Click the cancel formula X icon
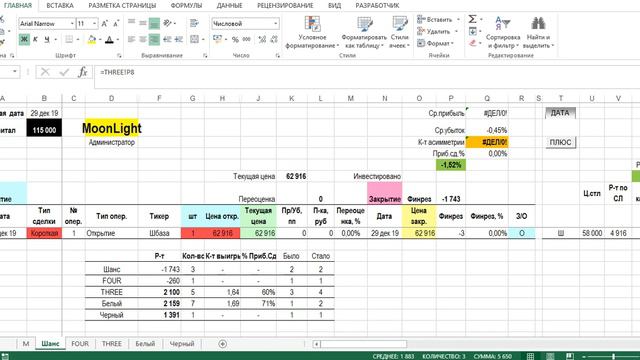Image resolution: width=640 pixels, height=360 pixels. click(x=45, y=72)
